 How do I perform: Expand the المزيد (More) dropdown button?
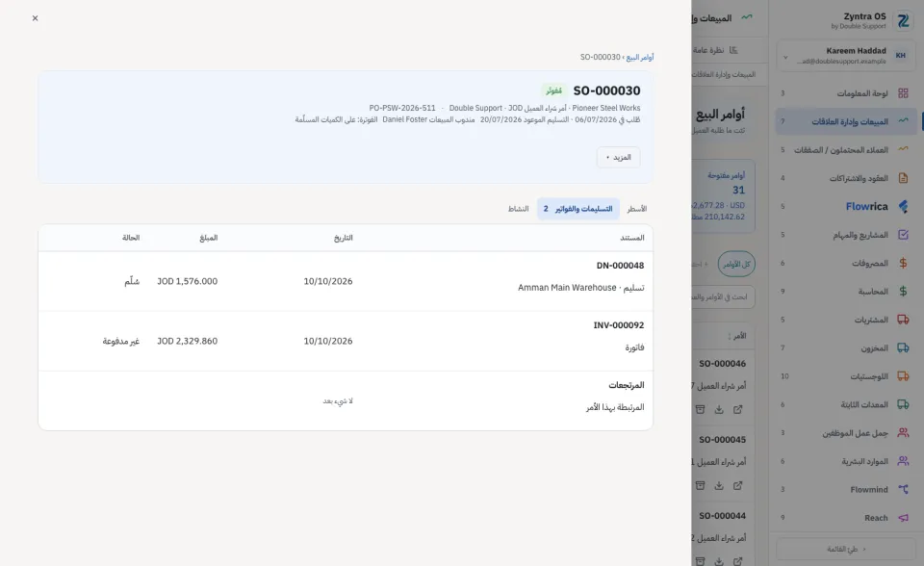click(618, 158)
